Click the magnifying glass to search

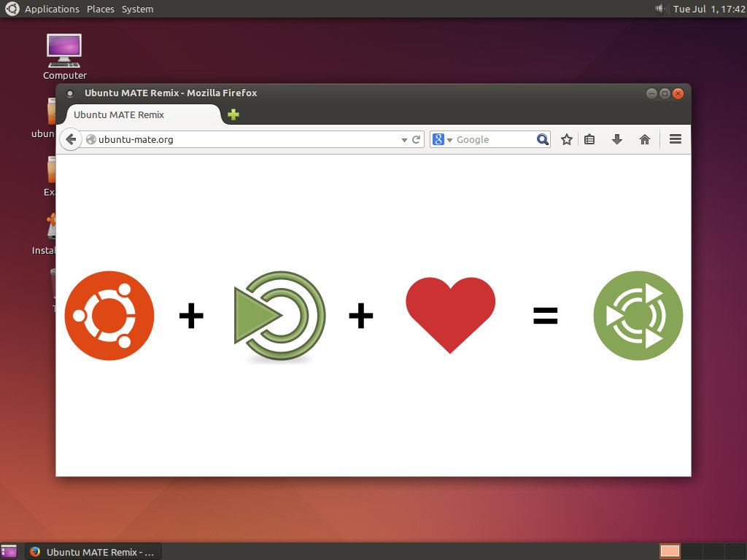pyautogui.click(x=543, y=139)
